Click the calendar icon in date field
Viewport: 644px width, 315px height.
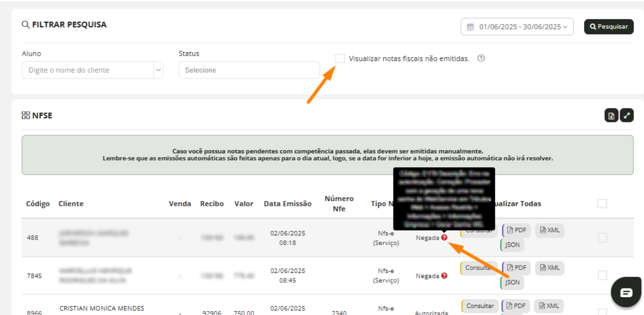tap(470, 27)
